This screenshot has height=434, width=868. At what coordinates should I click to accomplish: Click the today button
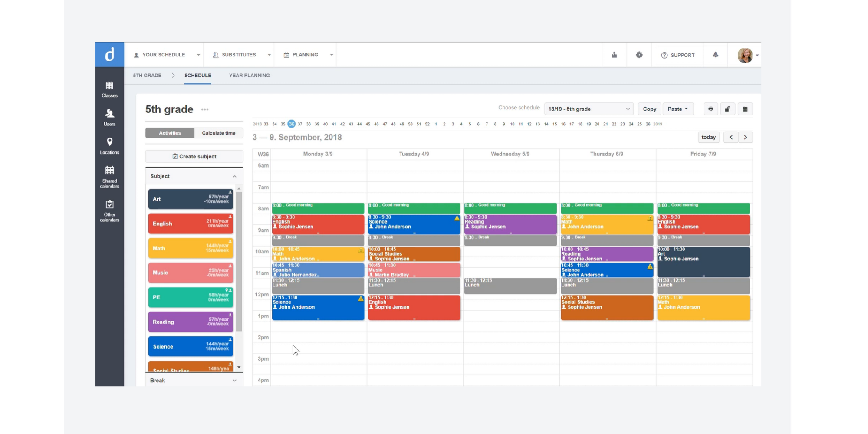tap(708, 137)
